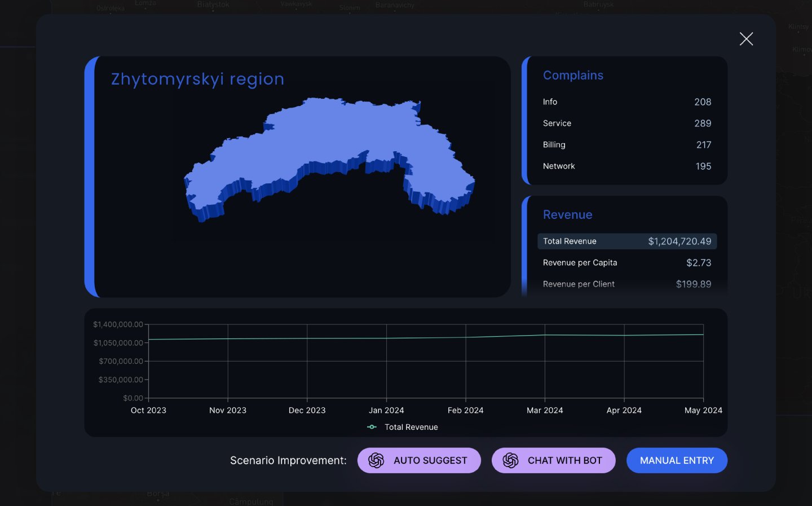Click the X icon to close the region dialog
This screenshot has height=506, width=812.
(746, 38)
